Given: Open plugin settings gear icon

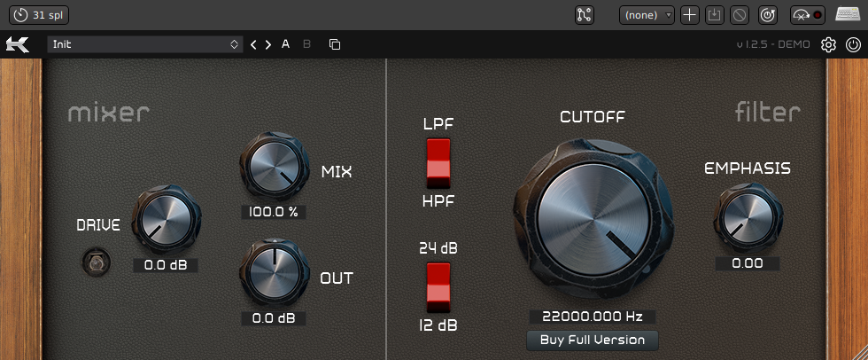Looking at the screenshot, I should tap(828, 44).
